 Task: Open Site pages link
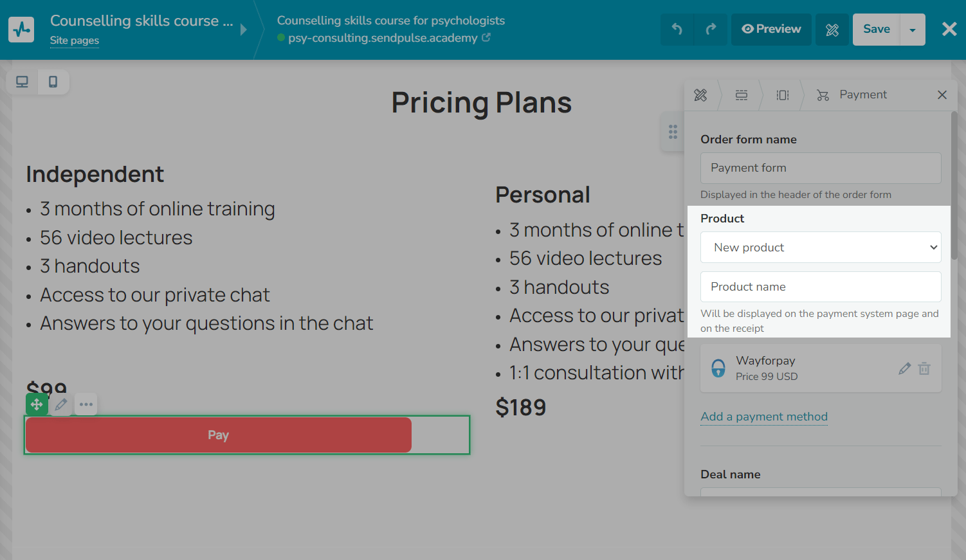[75, 41]
